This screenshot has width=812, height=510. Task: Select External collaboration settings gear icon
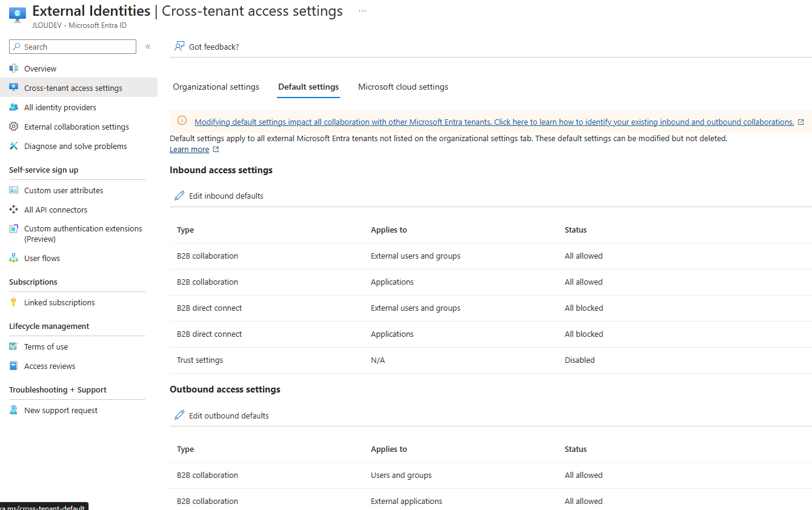pos(13,127)
